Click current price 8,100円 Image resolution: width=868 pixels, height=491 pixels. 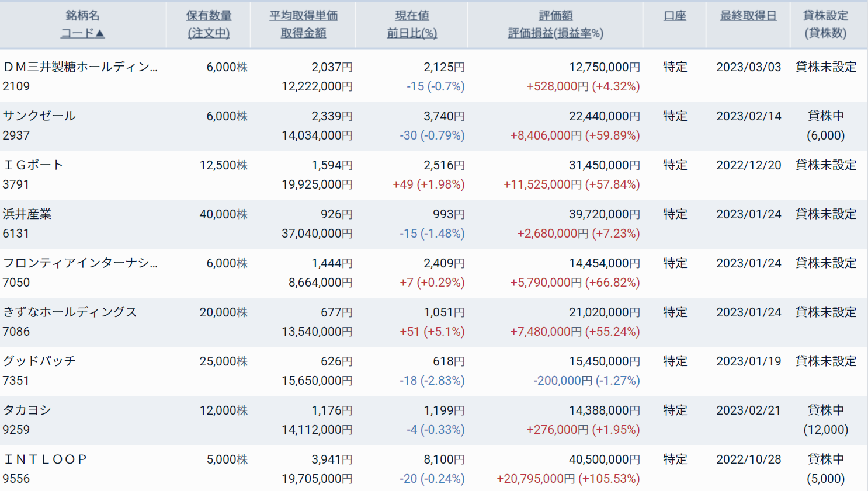(444, 459)
